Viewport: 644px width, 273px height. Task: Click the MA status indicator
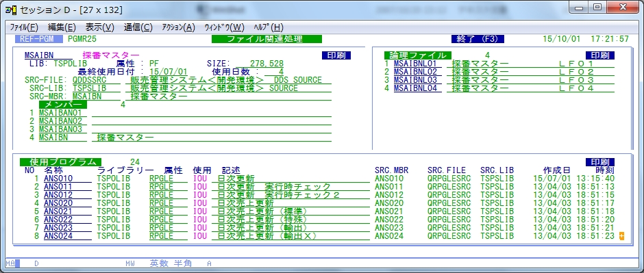coord(10,263)
